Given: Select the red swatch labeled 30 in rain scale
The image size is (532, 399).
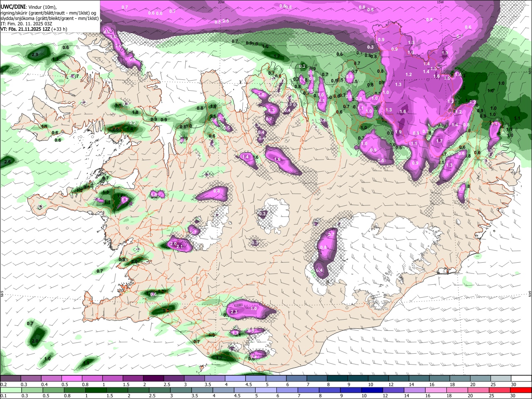Looking at the screenshot, I should 521,390.
